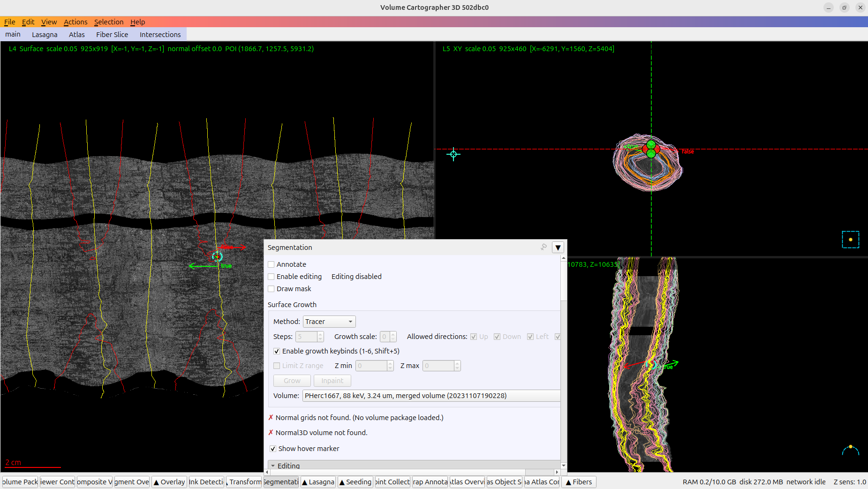Screen dimensions: 868x489
Task: Open the Transform dock tab
Action: (x=244, y=482)
